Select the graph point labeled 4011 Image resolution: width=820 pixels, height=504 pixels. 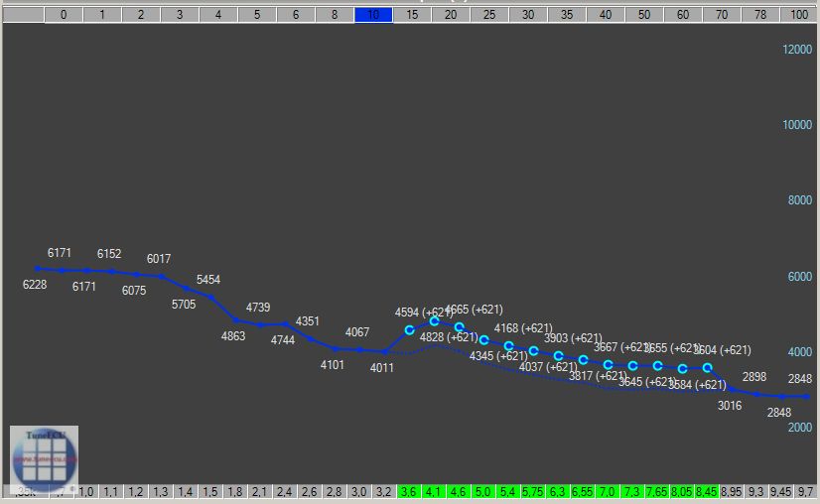coord(383,351)
